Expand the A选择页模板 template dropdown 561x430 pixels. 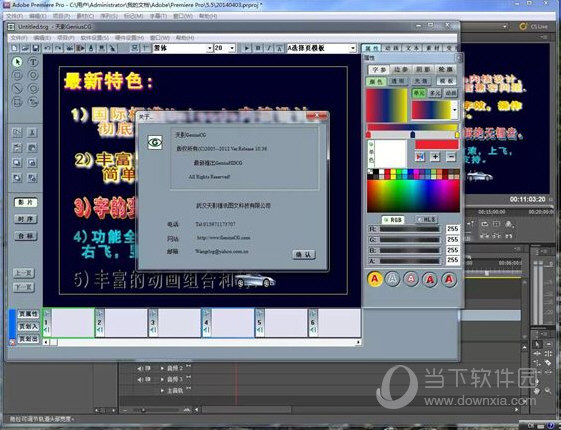353,48
